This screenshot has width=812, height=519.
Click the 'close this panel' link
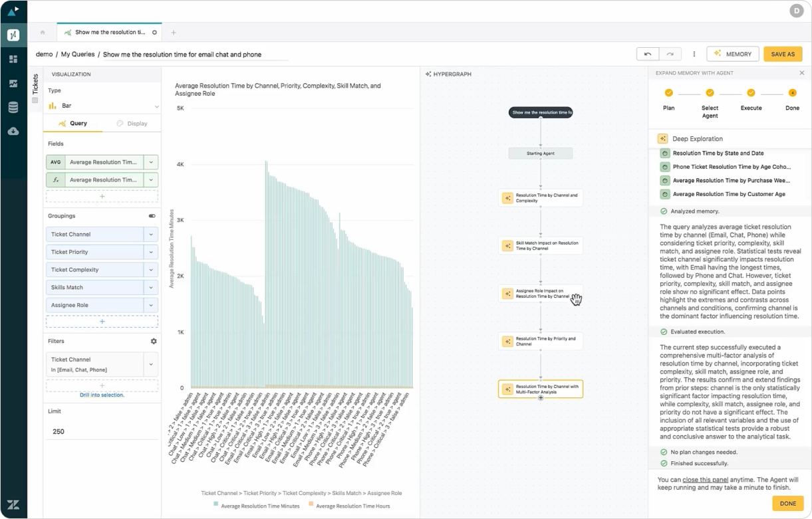coord(705,479)
